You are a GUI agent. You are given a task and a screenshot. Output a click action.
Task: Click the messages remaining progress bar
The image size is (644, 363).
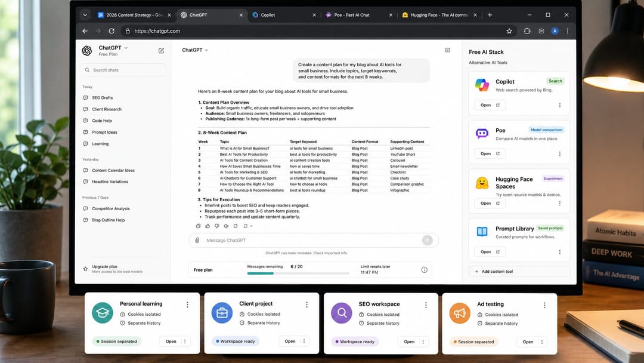pyautogui.click(x=298, y=273)
